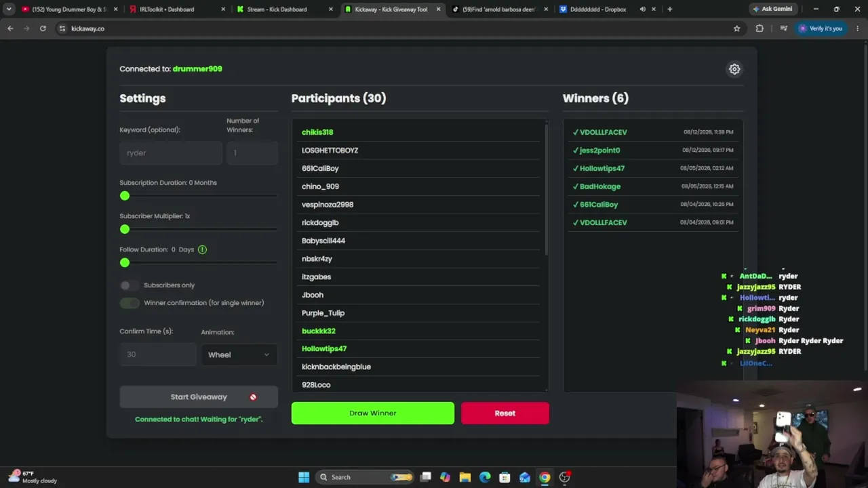Mute the audio-playing Dropbox tab
This screenshot has height=488, width=868.
point(642,9)
